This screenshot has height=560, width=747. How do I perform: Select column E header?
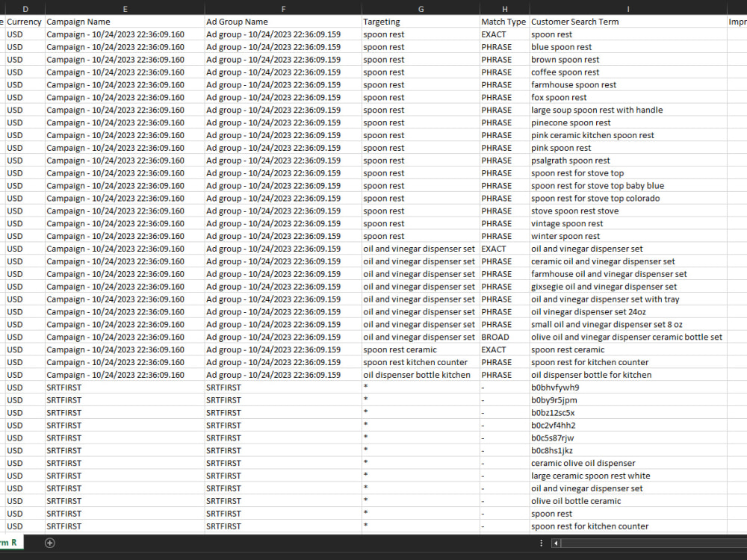pyautogui.click(x=125, y=8)
